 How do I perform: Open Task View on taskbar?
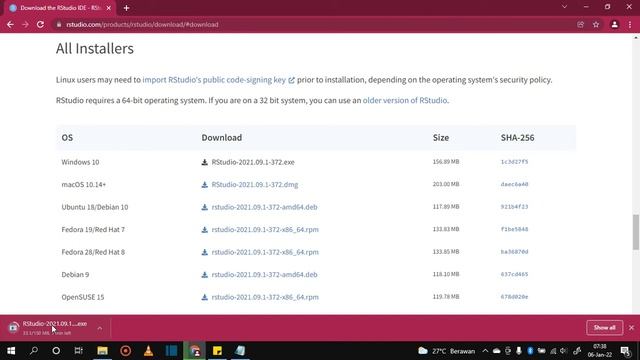pyautogui.click(x=79, y=351)
